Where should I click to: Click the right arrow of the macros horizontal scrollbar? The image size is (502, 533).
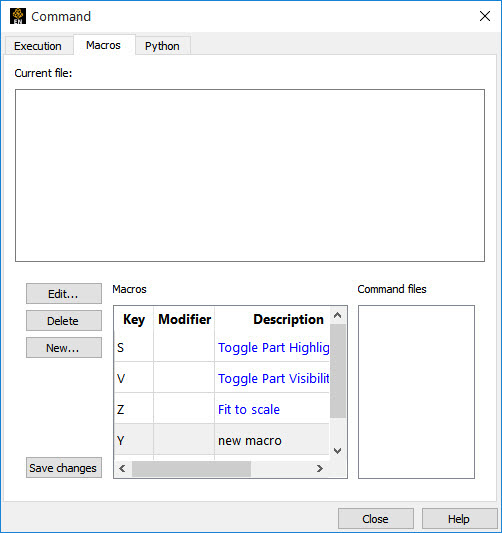click(319, 469)
